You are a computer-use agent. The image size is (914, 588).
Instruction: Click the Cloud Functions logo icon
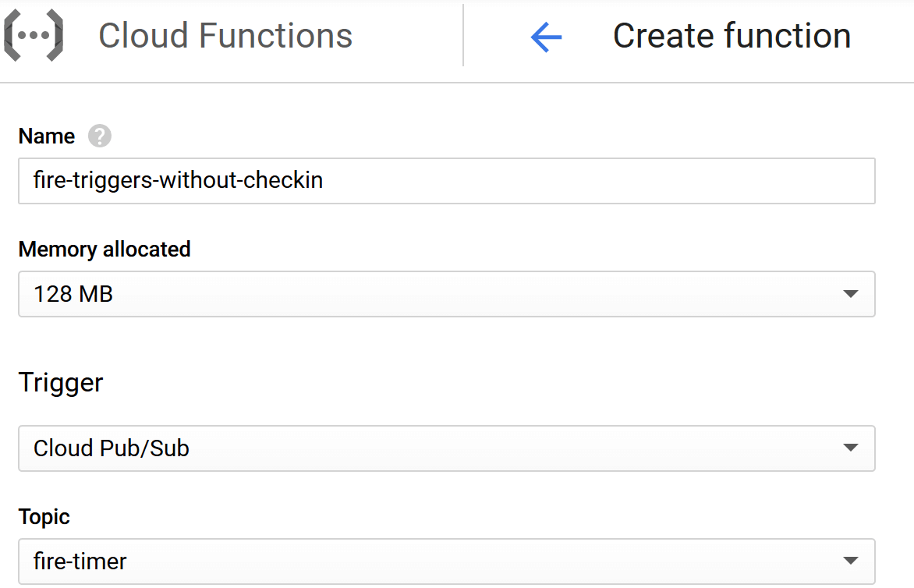pyautogui.click(x=34, y=37)
